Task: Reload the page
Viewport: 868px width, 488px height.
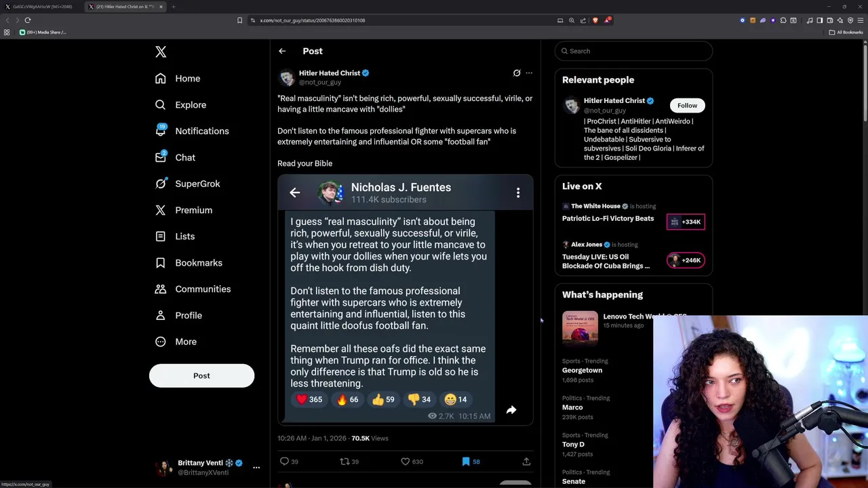Action: [28, 20]
